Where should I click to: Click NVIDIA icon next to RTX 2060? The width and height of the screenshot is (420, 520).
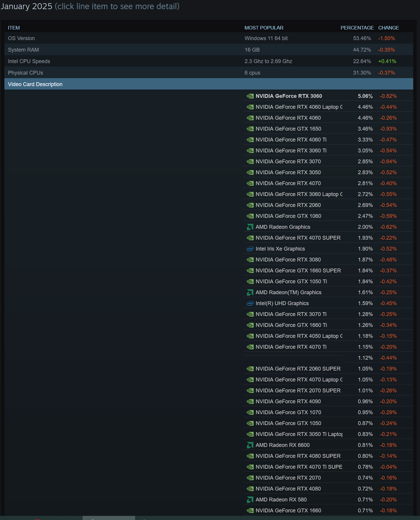[x=250, y=205]
